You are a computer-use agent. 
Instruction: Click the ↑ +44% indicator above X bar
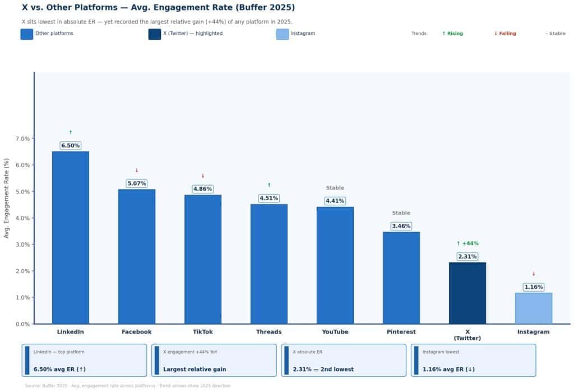click(467, 243)
